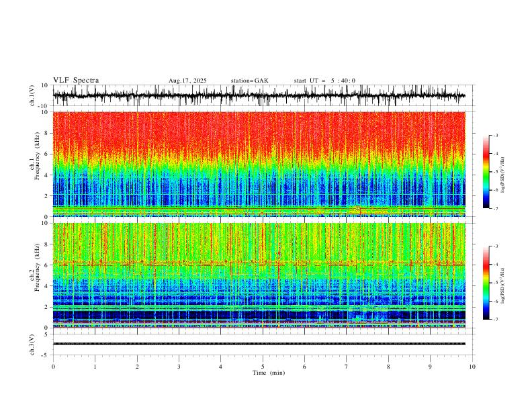This screenshot has width=532, height=411.
Task: Click the 'Time (min)' axis label
Action: coord(269,373)
